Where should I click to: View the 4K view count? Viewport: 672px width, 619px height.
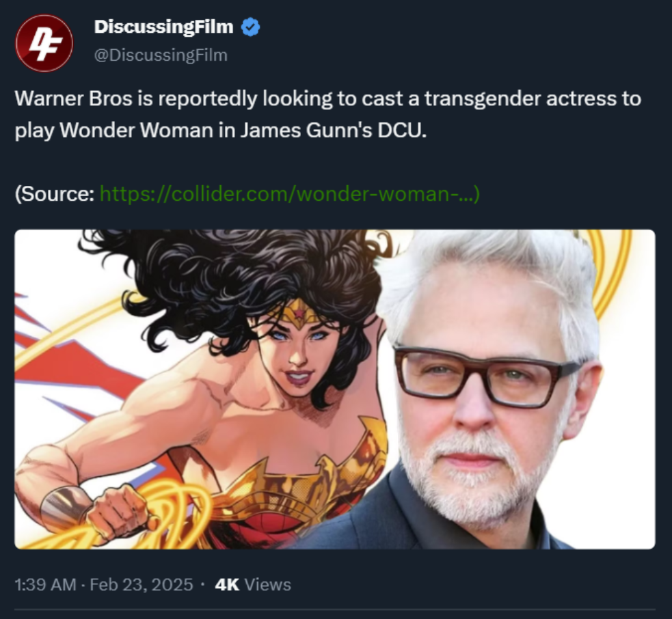pyautogui.click(x=227, y=585)
